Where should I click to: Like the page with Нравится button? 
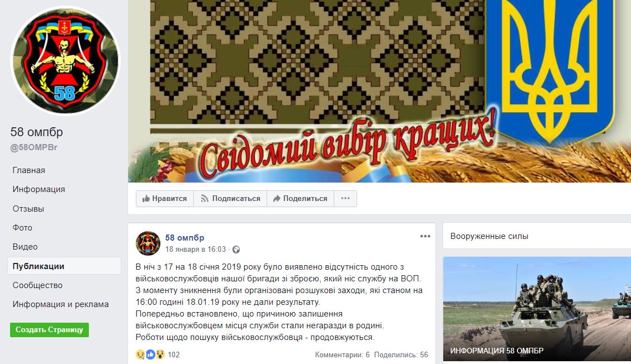pyautogui.click(x=164, y=199)
